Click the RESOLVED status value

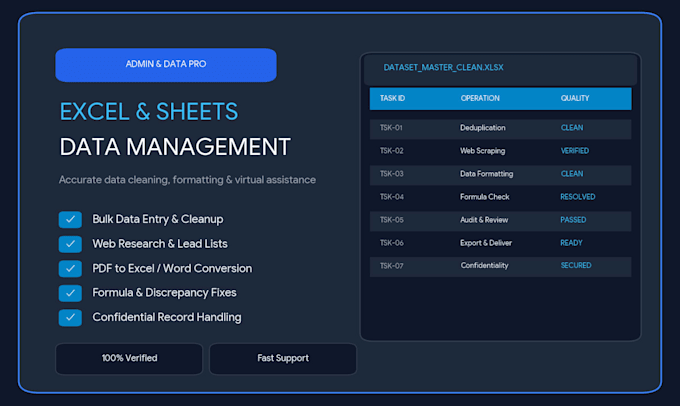click(x=578, y=197)
